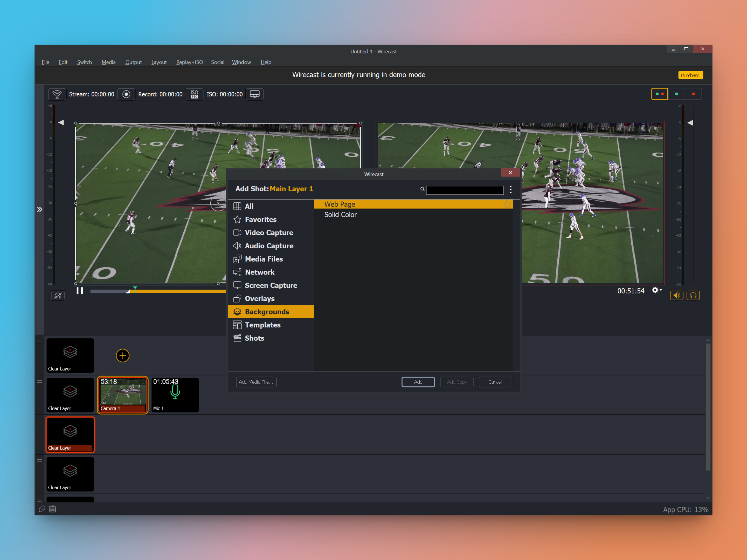Click the Add button
This screenshot has width=747, height=560.
[x=418, y=382]
